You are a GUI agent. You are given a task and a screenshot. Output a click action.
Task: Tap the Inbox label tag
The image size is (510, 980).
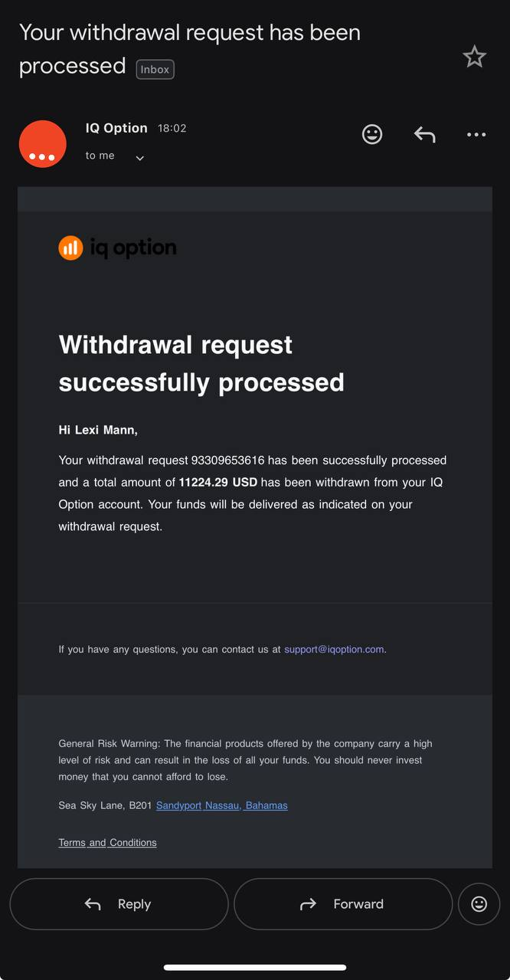[x=155, y=69]
